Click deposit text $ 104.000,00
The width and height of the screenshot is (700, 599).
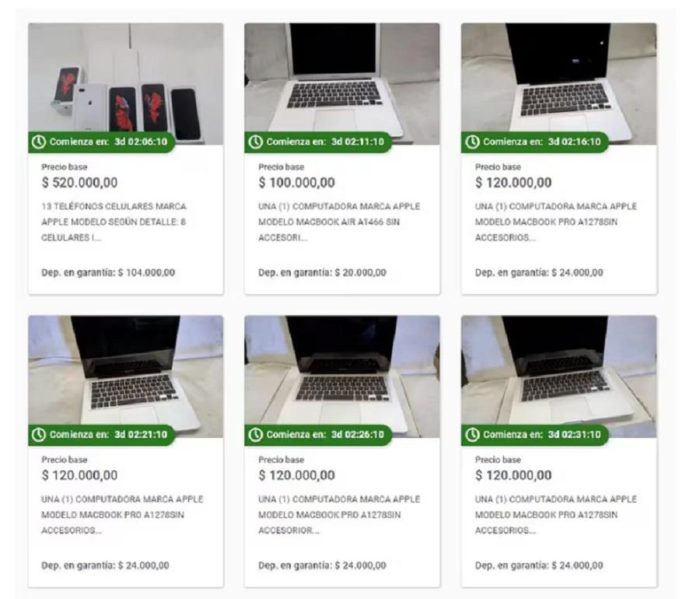[x=108, y=273]
